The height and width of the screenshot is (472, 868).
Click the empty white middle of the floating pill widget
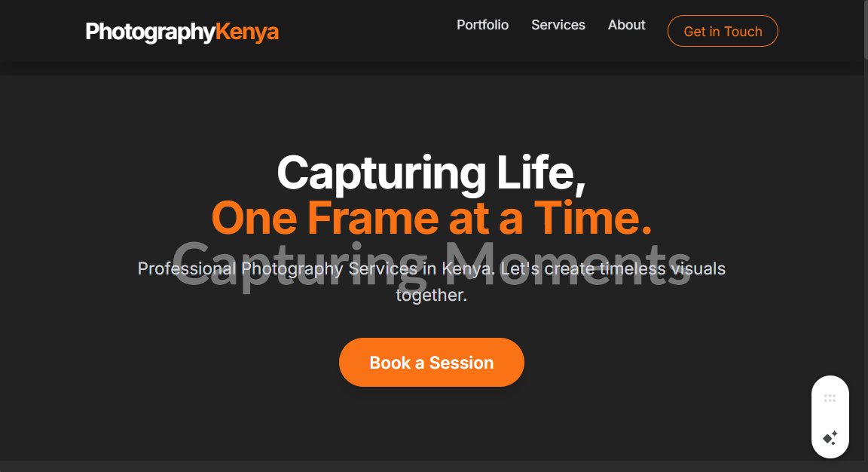(830, 418)
